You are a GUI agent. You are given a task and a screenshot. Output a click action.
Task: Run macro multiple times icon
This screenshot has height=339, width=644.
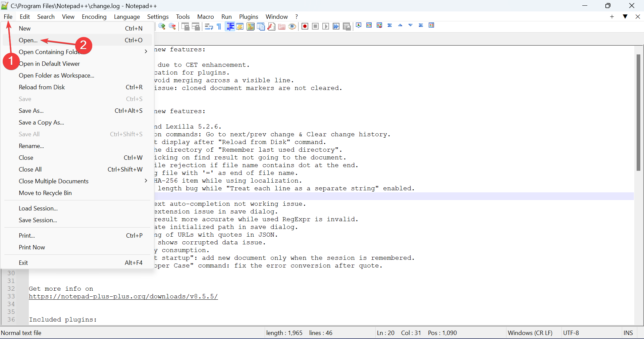[x=336, y=27]
